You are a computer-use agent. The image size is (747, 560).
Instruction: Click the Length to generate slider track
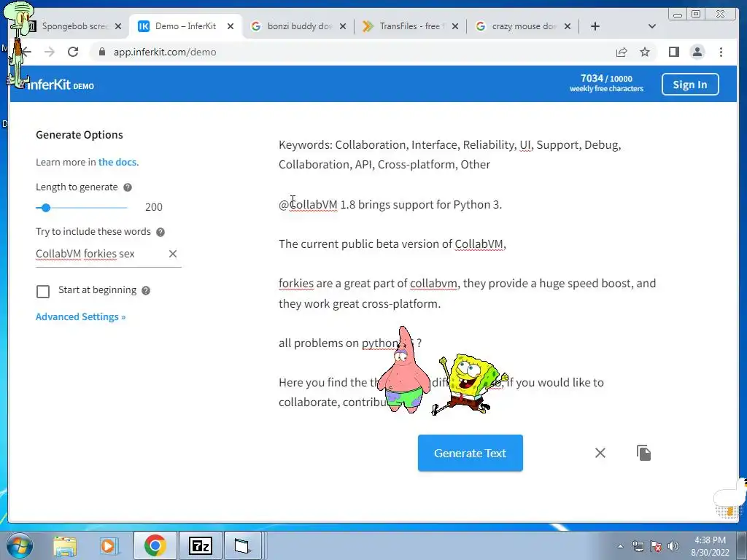(x=82, y=208)
